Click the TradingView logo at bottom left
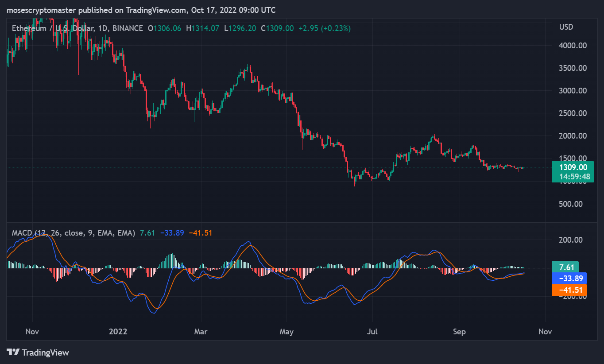 tap(38, 352)
